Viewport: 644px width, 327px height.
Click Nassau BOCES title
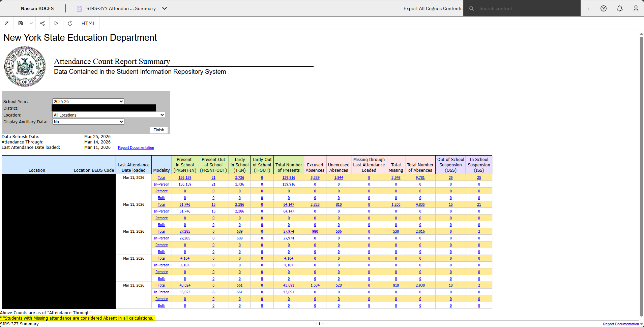click(37, 8)
